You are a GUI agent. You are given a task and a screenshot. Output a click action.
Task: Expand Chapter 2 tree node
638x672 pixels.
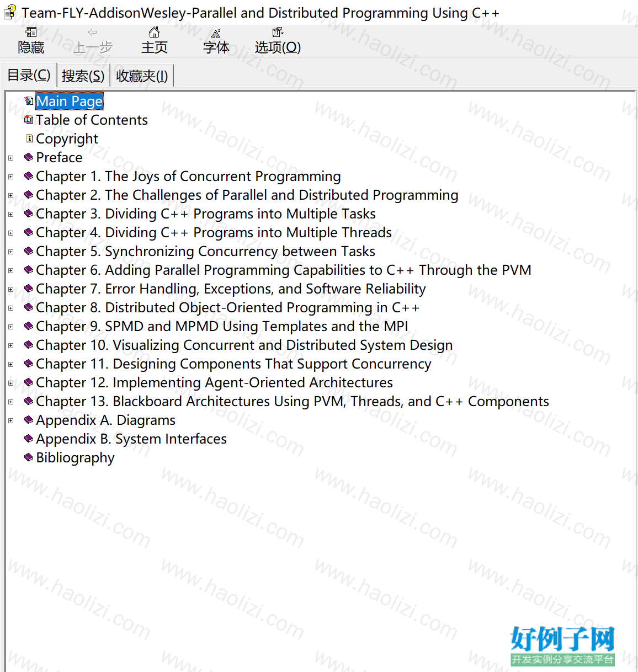tap(10, 196)
